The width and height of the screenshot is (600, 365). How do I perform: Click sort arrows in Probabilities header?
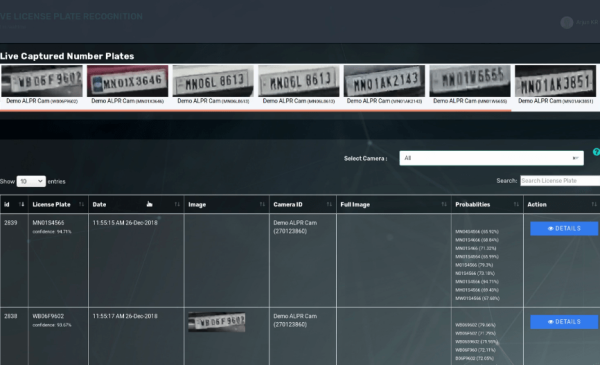point(516,204)
